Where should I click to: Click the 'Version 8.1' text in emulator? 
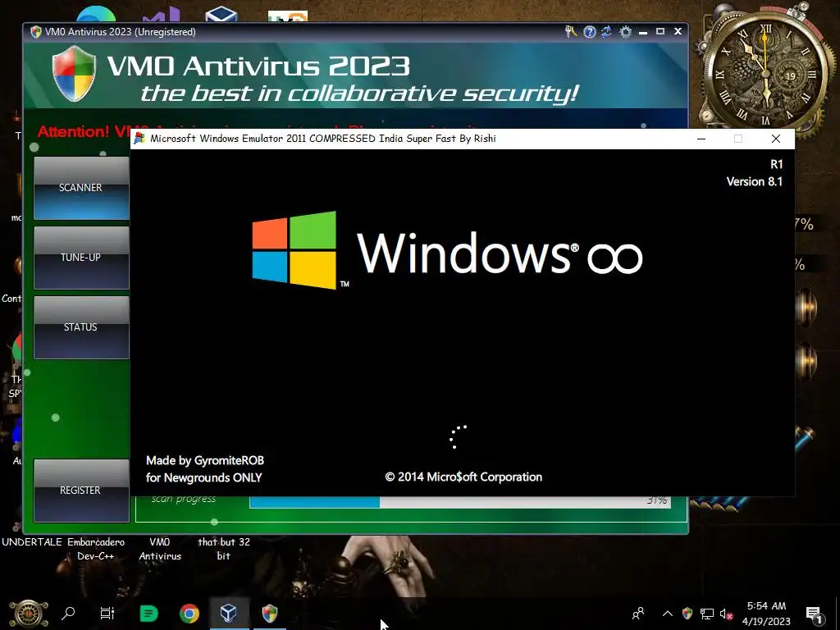(755, 181)
